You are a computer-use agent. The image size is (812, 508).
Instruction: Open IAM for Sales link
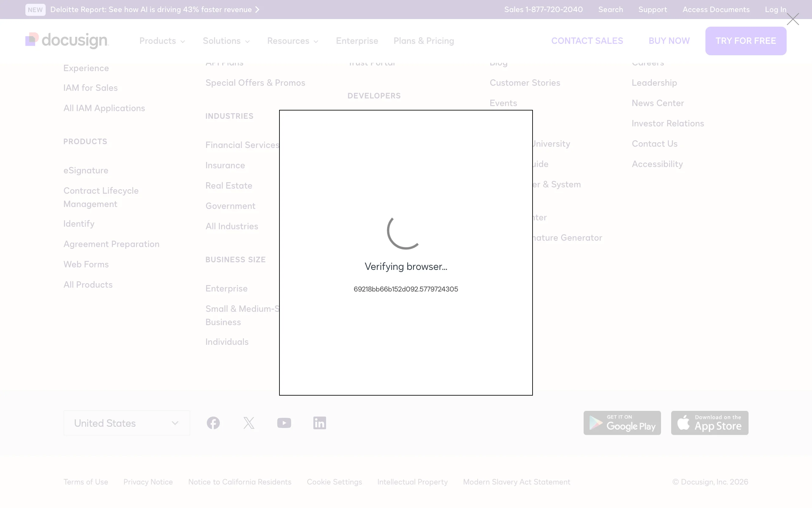coord(91,88)
